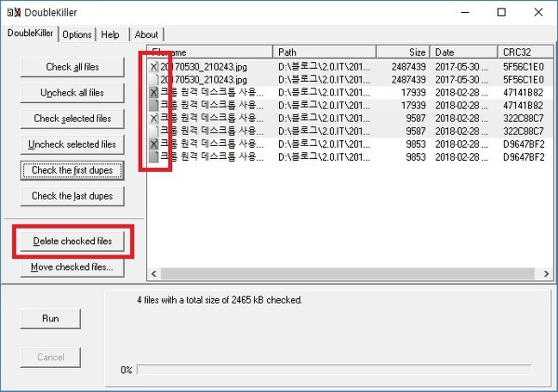The image size is (558, 392).
Task: Select the DoubleKiller tab
Action: [x=31, y=33]
